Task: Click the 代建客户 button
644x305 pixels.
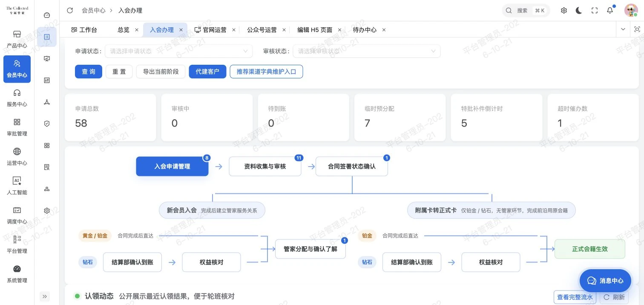Action: (207, 72)
